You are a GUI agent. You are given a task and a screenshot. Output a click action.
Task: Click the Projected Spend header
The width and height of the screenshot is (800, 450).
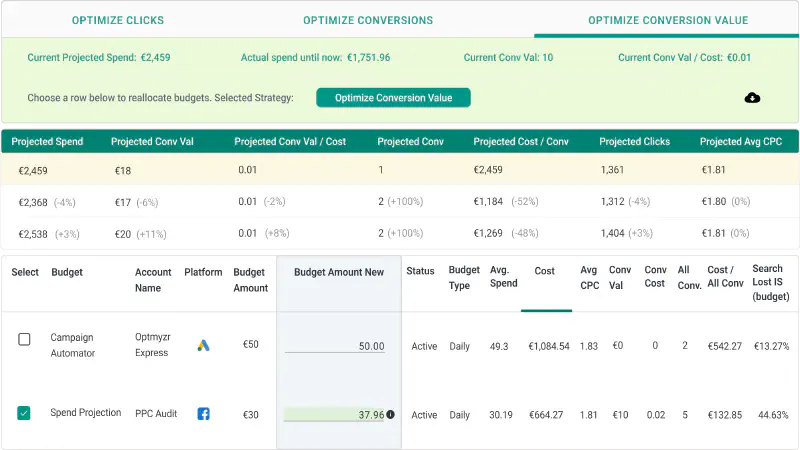click(47, 141)
